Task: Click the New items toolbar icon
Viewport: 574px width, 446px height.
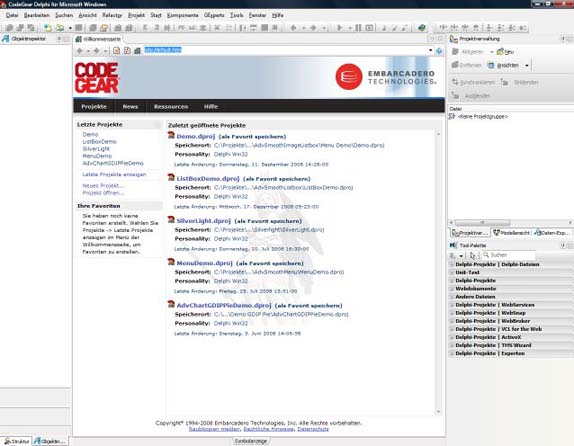Action: [x=48, y=27]
